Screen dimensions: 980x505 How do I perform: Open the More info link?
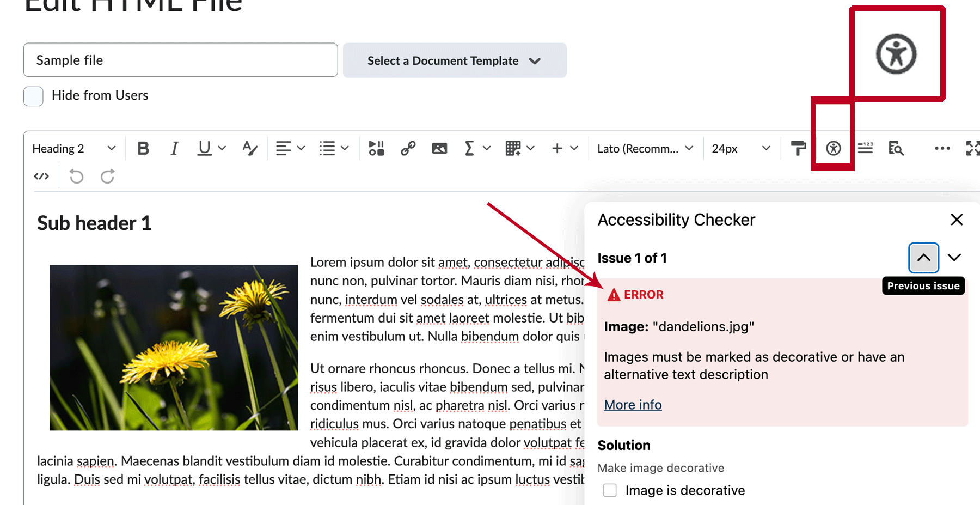(633, 405)
